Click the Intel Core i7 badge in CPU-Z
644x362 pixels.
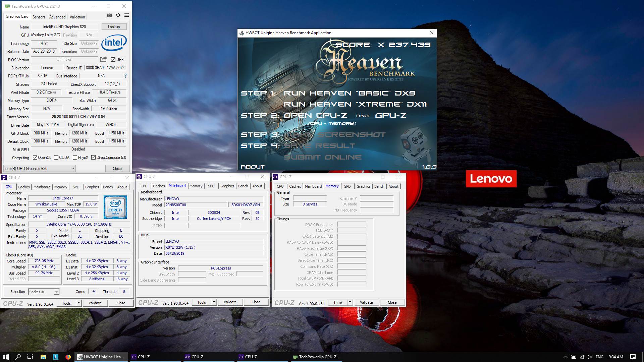pos(115,207)
